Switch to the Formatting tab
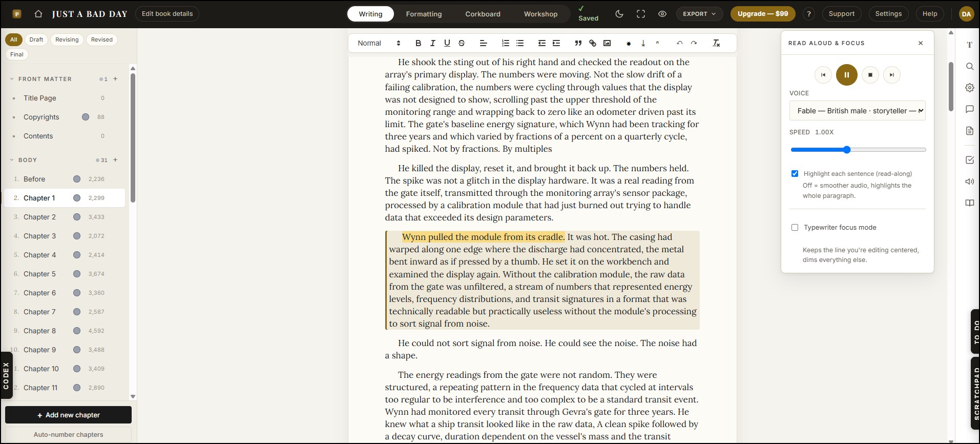This screenshot has width=980, height=444. [424, 14]
